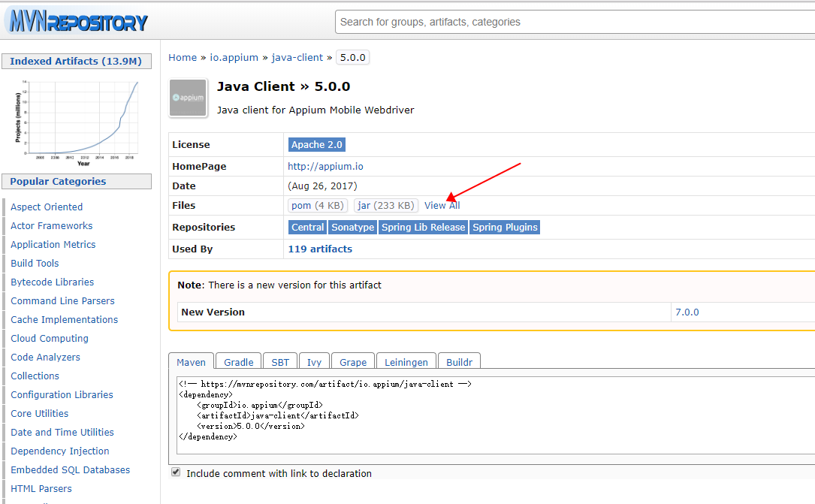Open Aspect Oriented category
Screen dimensions: 815x504
coord(47,207)
